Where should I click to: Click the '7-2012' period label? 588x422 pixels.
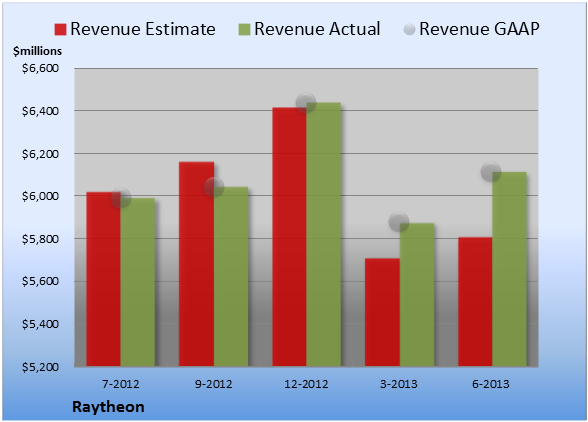coord(121,384)
